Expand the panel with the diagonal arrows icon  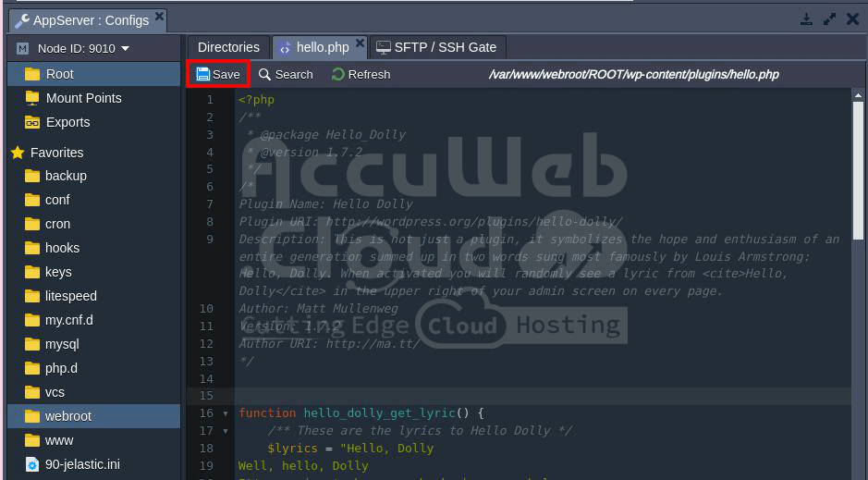[x=829, y=19]
